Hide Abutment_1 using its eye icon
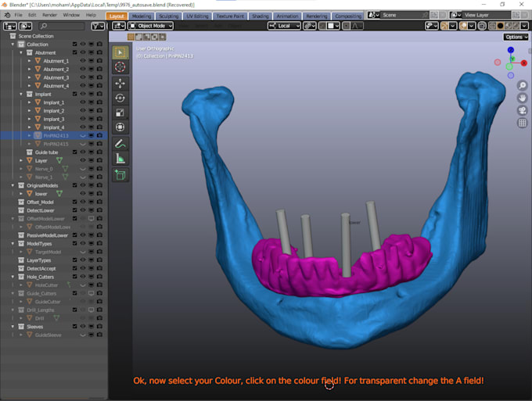Image resolution: width=532 pixels, height=401 pixels. [x=83, y=61]
